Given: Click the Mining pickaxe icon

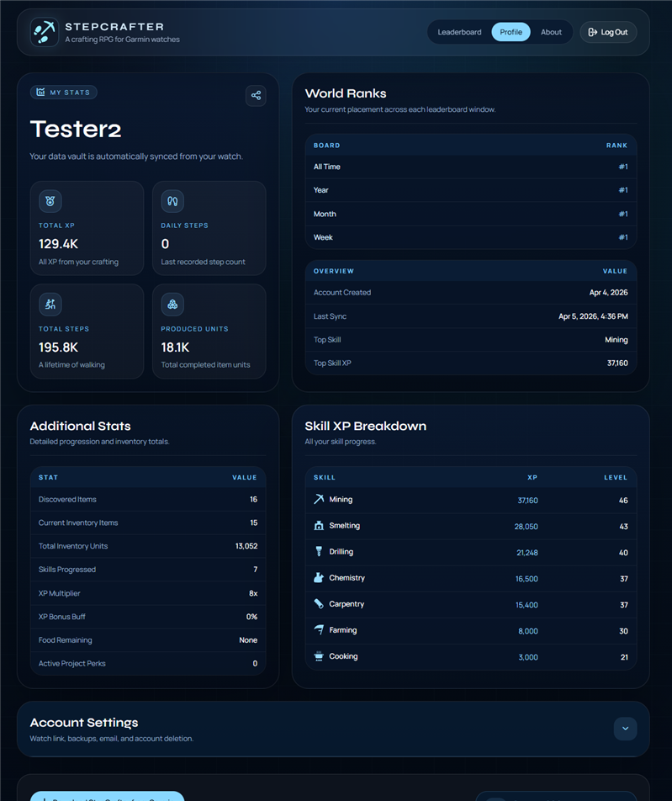Looking at the screenshot, I should [319, 499].
